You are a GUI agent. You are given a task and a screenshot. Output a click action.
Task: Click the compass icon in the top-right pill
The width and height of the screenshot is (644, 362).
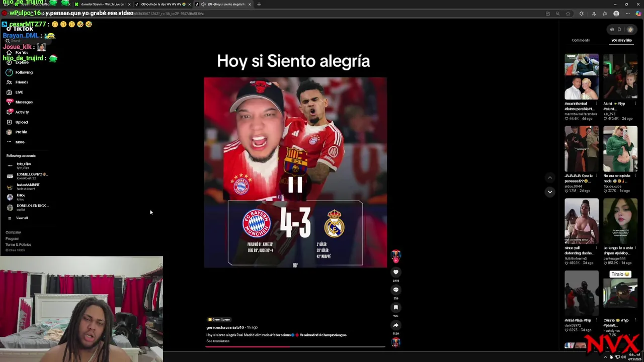612,30
